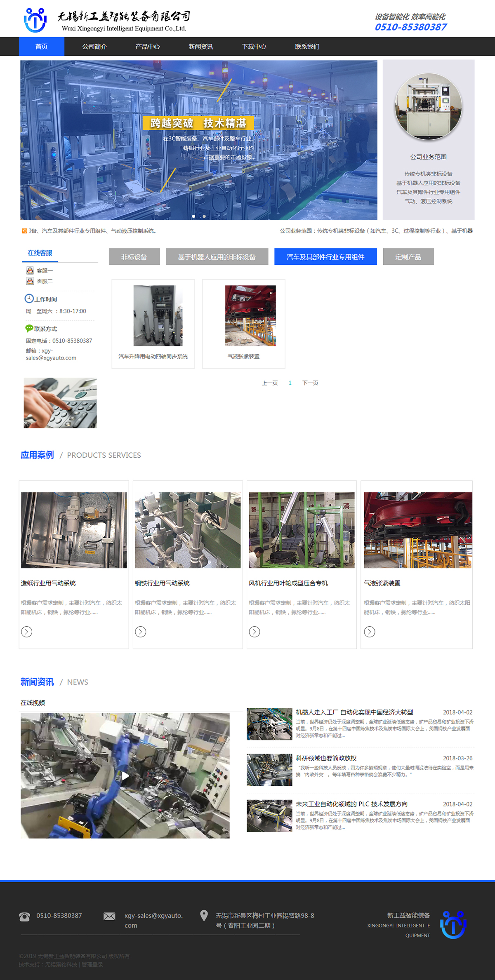The image size is (495, 980).
Task: Click the company logo in the header
Action: tap(35, 20)
